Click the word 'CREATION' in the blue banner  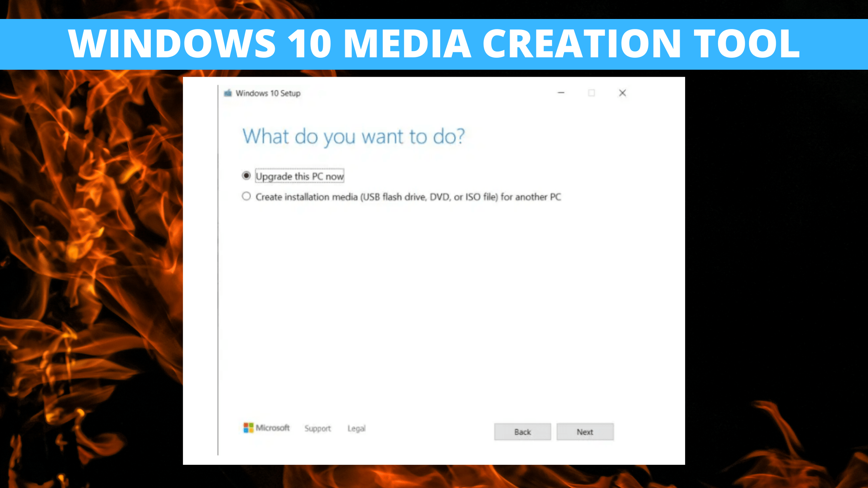581,43
